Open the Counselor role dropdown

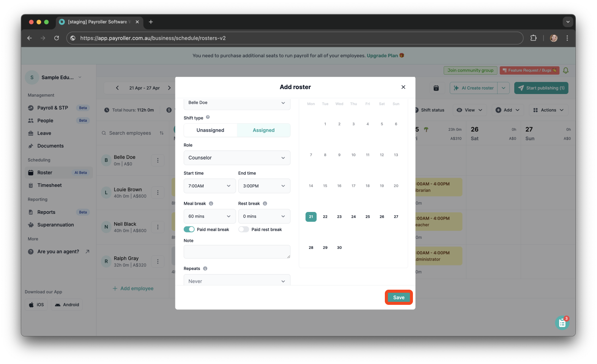237,158
